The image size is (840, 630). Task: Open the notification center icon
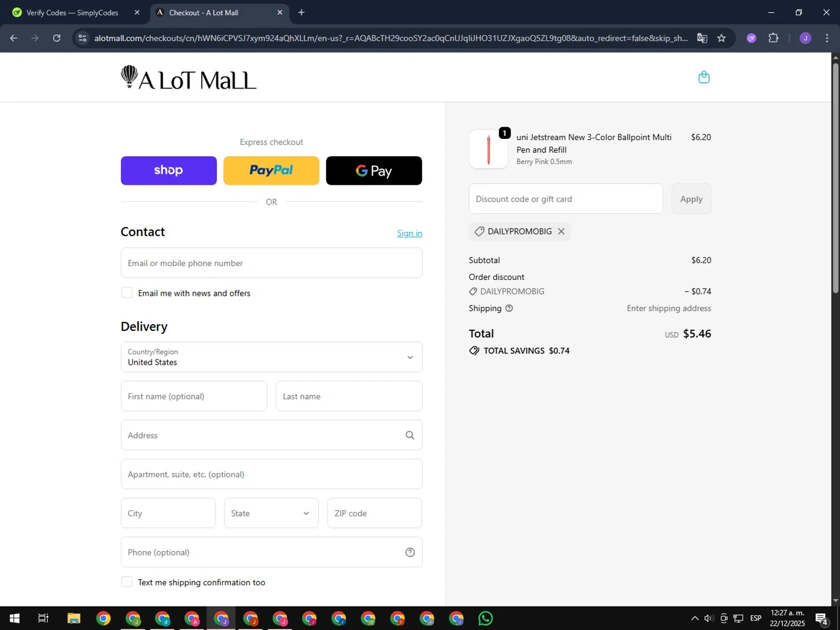click(x=822, y=619)
